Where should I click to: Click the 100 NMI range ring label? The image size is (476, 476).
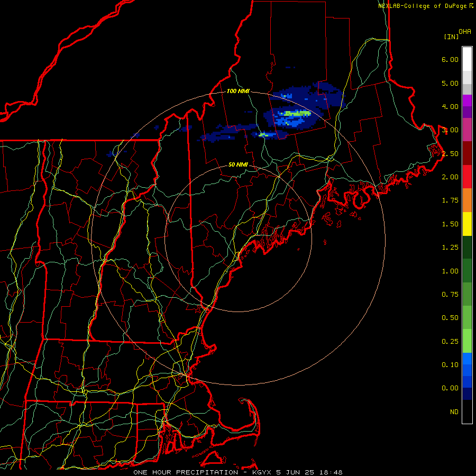coord(239,91)
